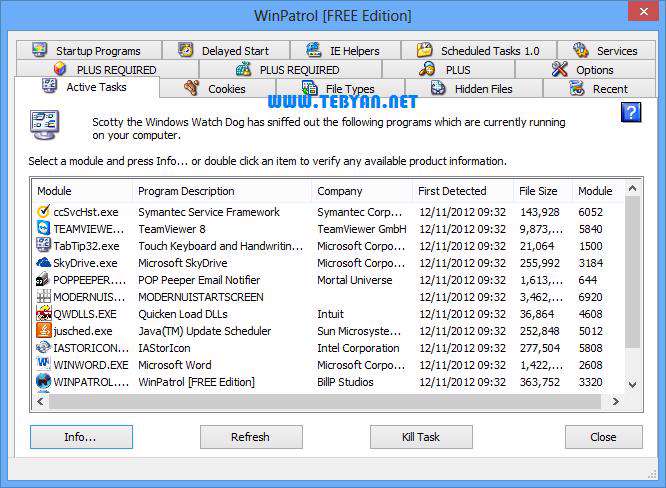Select the 'Symantec Service Framework' description
The width and height of the screenshot is (666, 488).
(x=209, y=212)
